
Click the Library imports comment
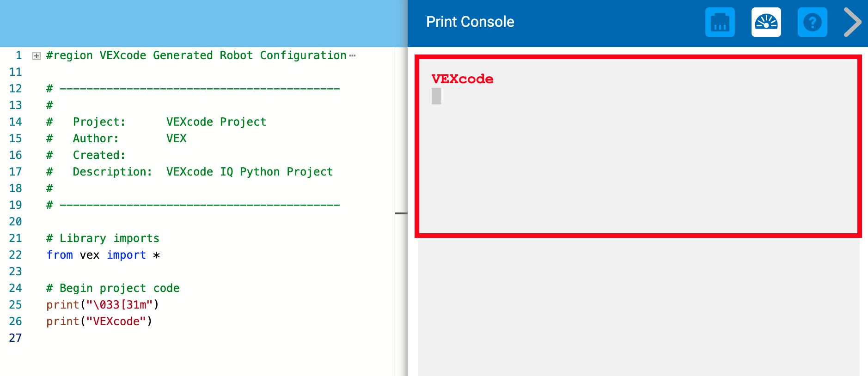coord(103,238)
